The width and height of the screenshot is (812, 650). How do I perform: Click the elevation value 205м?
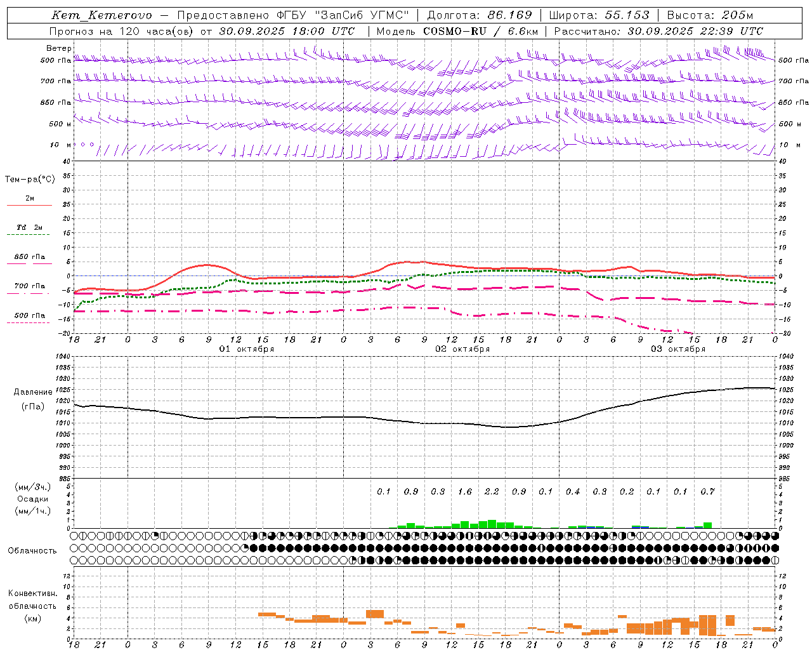737,15
